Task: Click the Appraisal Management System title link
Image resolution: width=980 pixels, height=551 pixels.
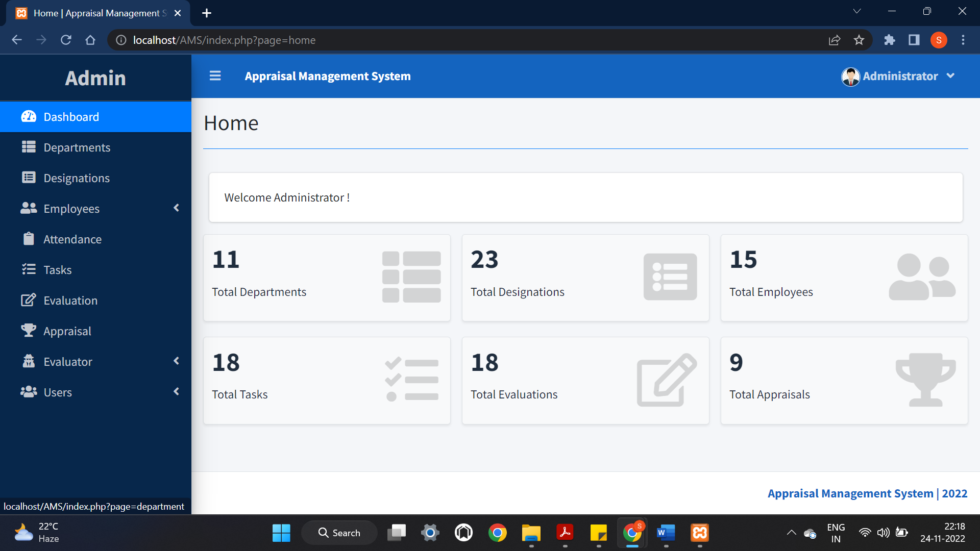Action: pyautogui.click(x=327, y=76)
